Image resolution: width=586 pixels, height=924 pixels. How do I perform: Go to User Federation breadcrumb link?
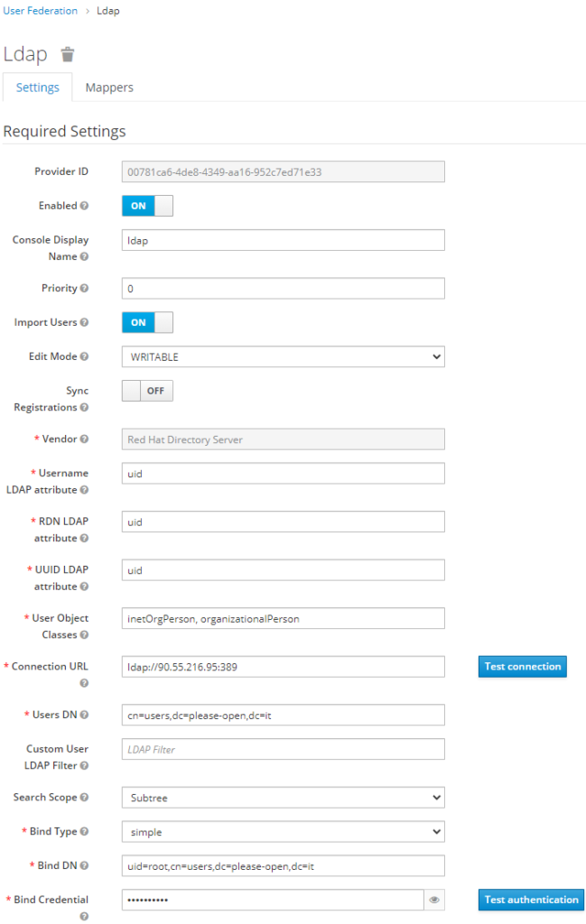pyautogui.click(x=40, y=11)
